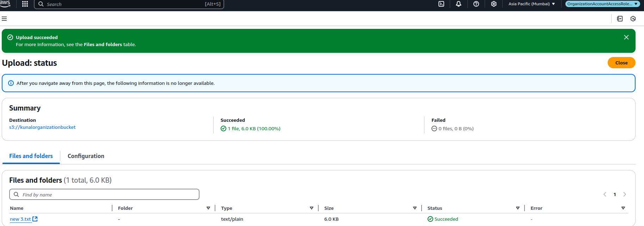This screenshot has height=226, width=644.
Task: Open the notifications bell
Action: pyautogui.click(x=459, y=4)
